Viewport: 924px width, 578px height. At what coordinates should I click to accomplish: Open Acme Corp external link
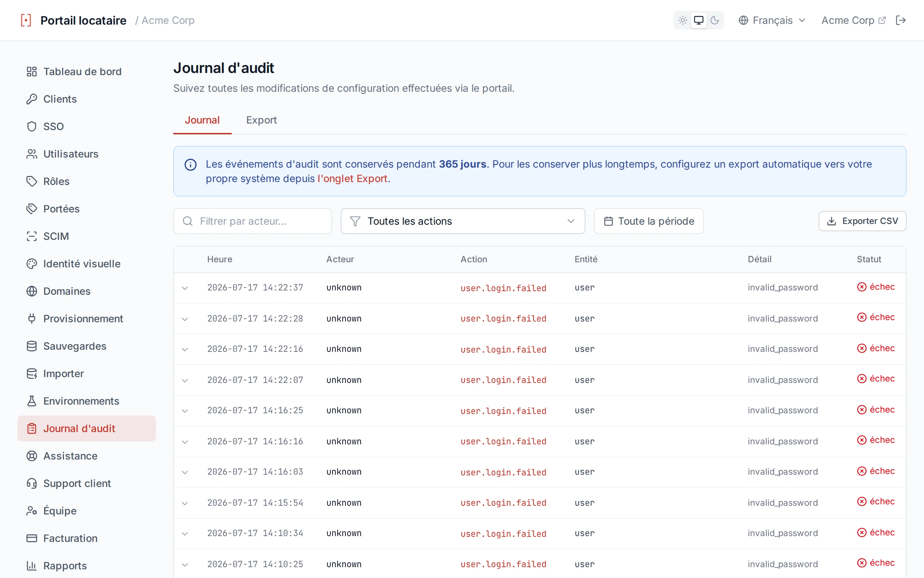pyautogui.click(x=853, y=20)
